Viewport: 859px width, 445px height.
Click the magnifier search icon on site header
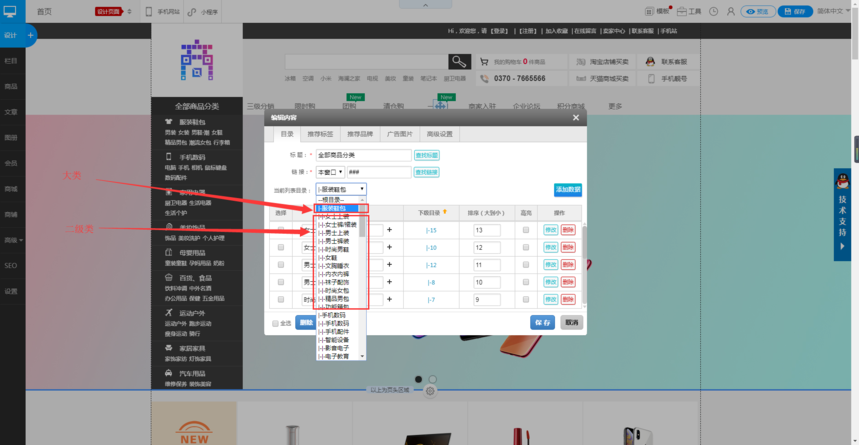458,61
